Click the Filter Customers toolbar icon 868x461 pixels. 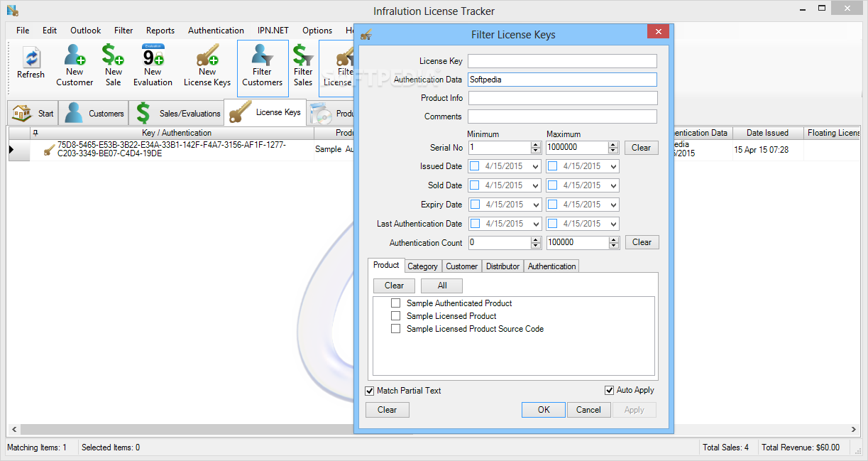tap(263, 55)
